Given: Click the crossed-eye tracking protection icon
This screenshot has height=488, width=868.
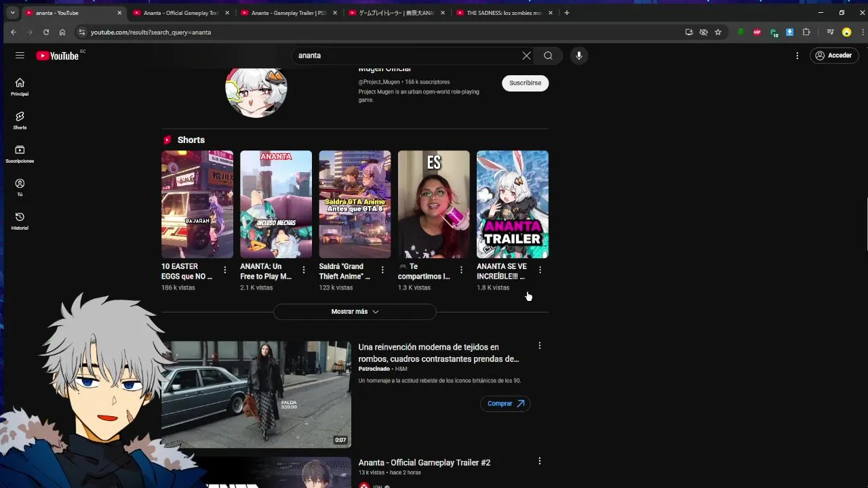Looking at the screenshot, I should click(703, 32).
